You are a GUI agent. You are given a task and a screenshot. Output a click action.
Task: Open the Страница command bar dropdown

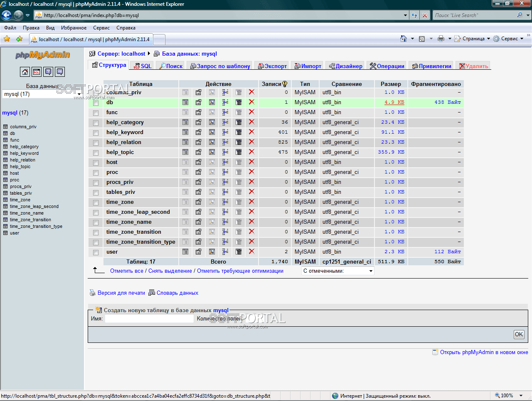(472, 39)
